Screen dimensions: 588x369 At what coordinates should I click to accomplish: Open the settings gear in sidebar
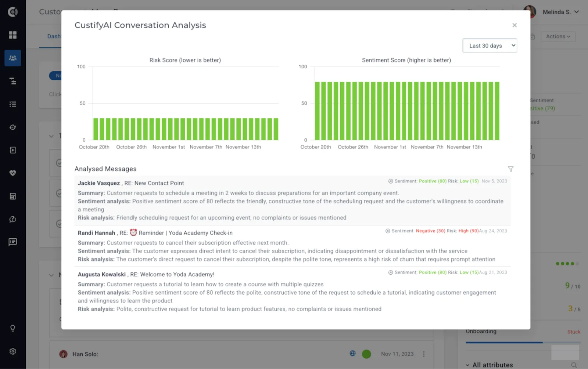point(13,351)
